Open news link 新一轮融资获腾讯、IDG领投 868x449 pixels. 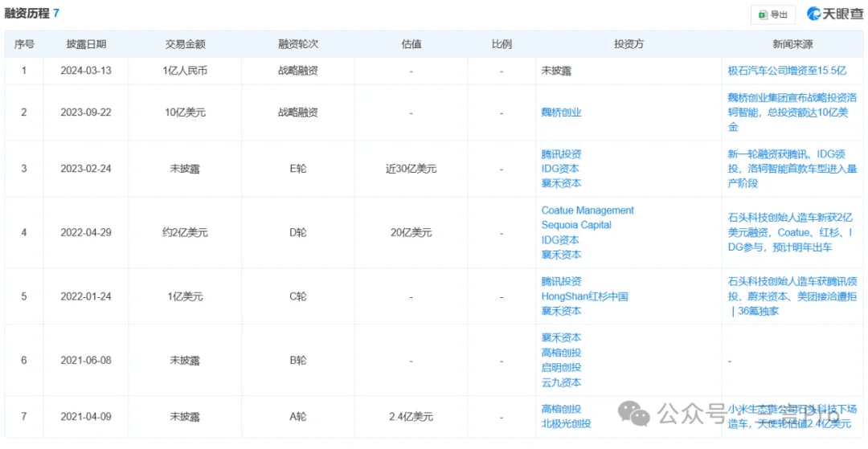point(792,169)
